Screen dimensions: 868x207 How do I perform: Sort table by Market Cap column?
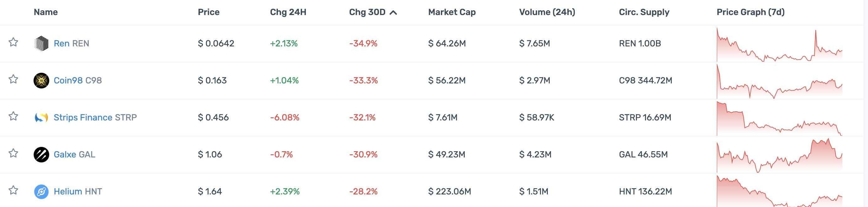click(x=452, y=12)
